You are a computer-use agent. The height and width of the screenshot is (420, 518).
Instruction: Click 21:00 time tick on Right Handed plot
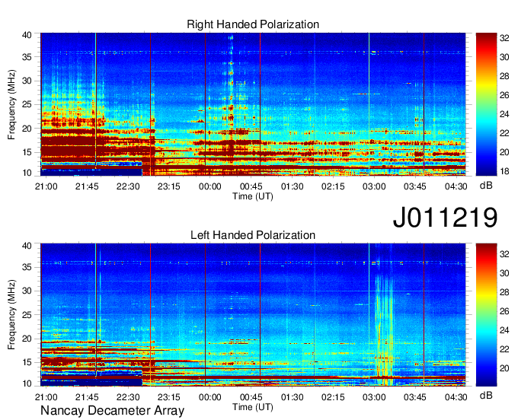coord(46,186)
